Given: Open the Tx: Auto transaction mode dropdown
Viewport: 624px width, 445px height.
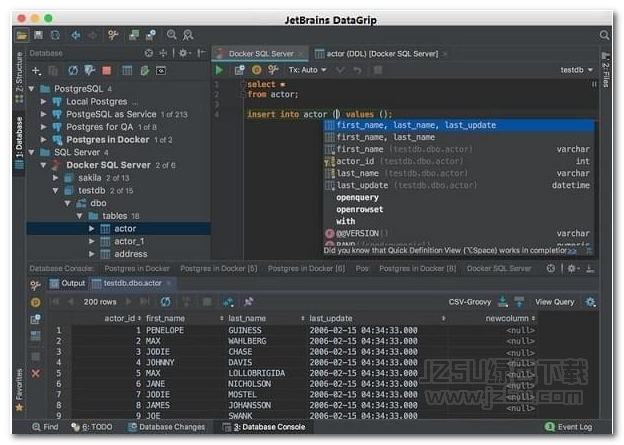Looking at the screenshot, I should tap(307, 70).
